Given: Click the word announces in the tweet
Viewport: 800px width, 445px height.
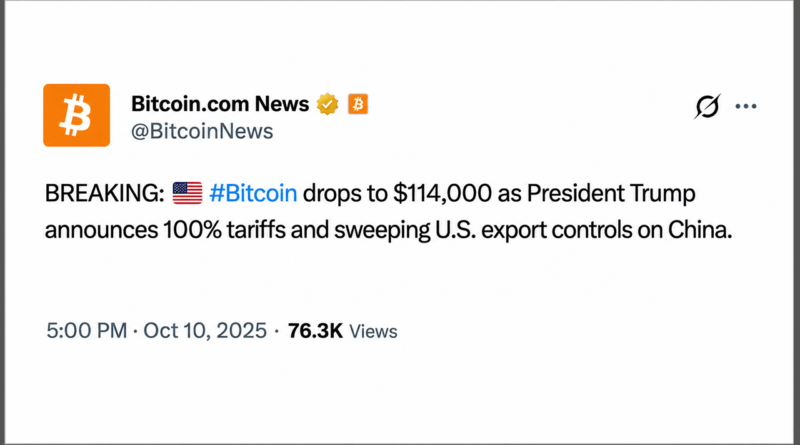Looking at the screenshot, I should pyautogui.click(x=101, y=231).
